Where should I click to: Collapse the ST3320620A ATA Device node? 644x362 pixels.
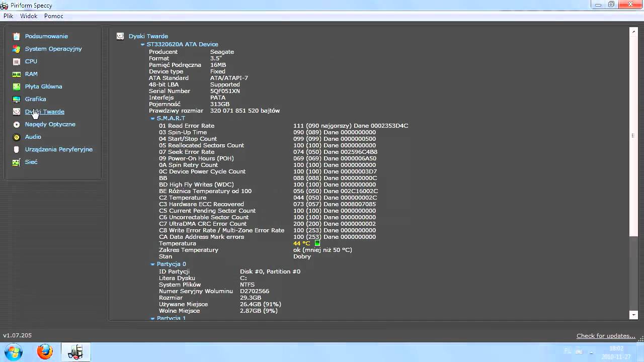click(143, 45)
